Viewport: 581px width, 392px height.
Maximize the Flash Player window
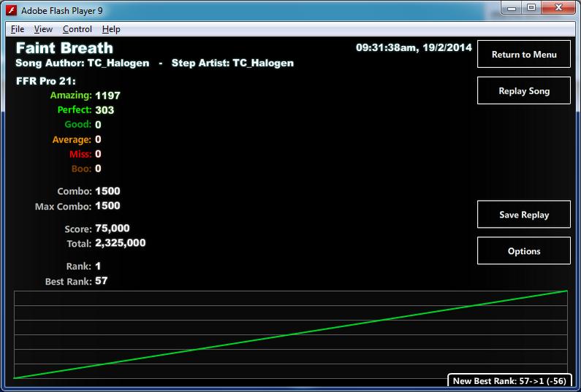(531, 8)
